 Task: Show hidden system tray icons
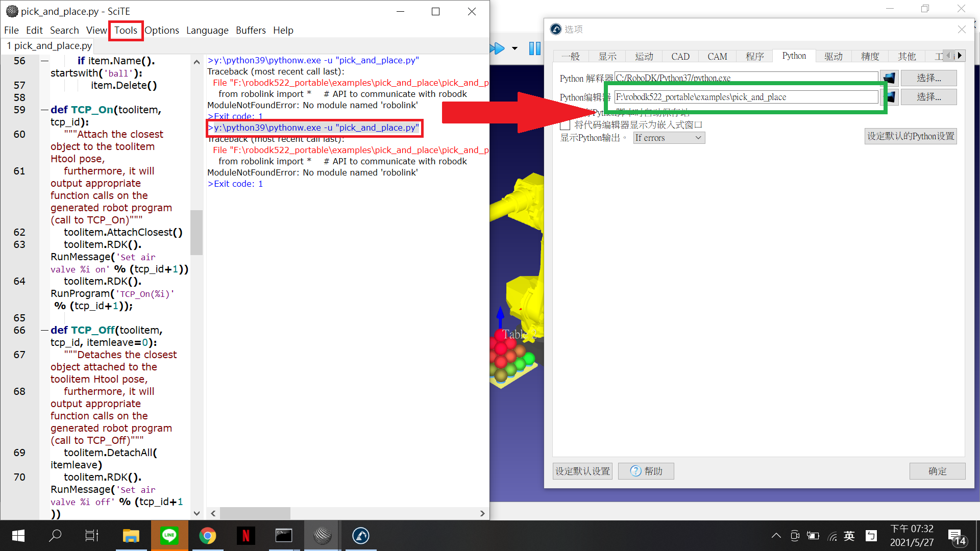click(x=776, y=536)
